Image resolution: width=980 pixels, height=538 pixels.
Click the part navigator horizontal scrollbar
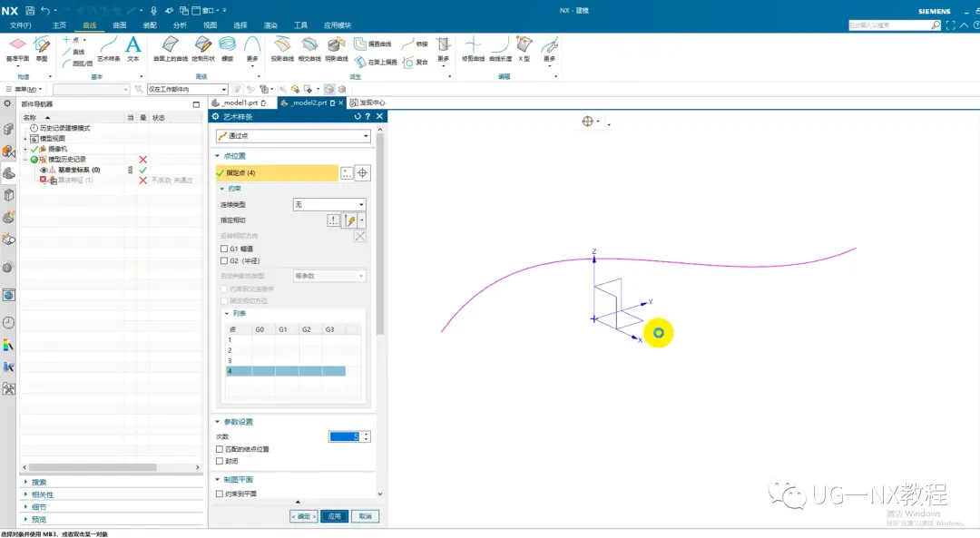(x=93, y=466)
